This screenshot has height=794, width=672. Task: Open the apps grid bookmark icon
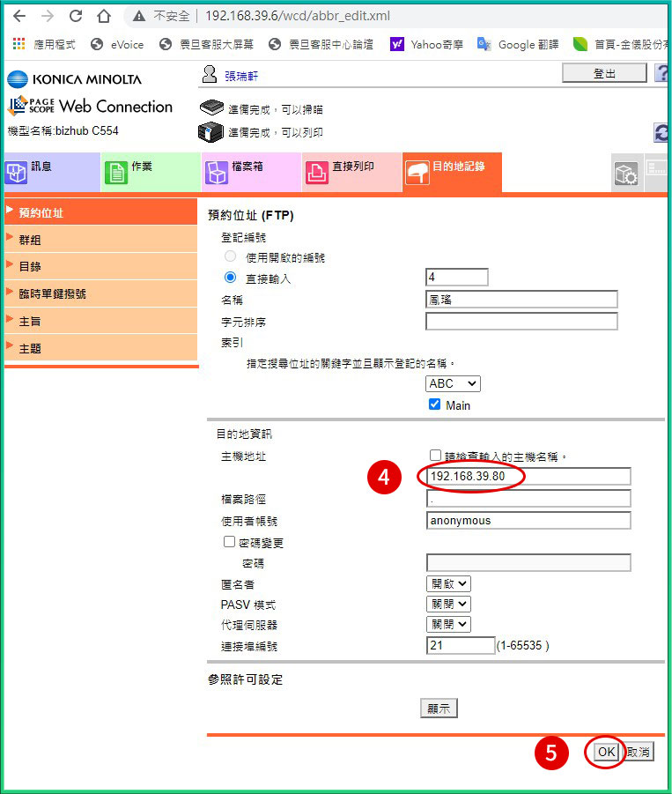tap(18, 44)
